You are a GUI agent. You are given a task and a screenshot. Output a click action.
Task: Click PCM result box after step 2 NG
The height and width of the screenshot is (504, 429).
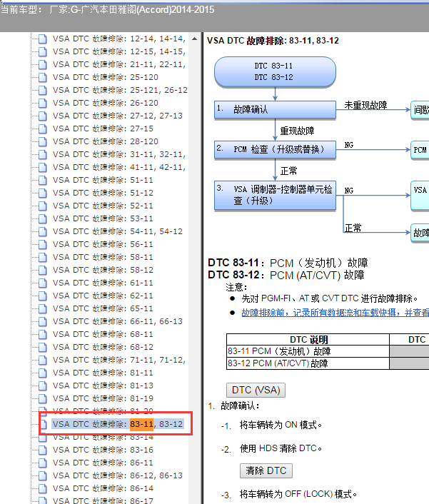(420, 150)
